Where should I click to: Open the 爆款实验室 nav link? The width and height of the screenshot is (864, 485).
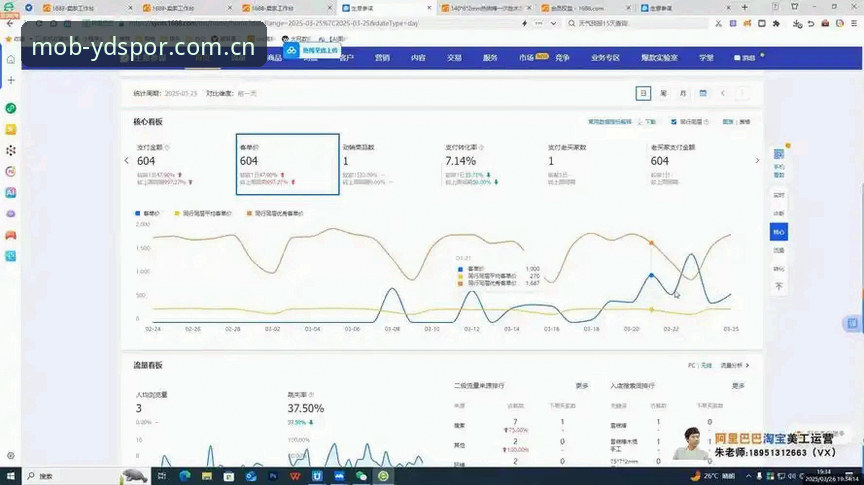tap(659, 57)
